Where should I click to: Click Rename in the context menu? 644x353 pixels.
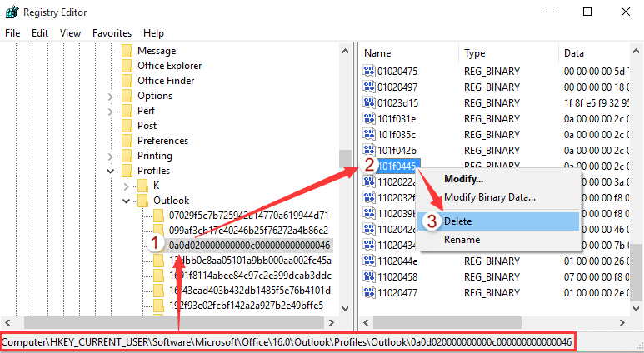tap(462, 240)
